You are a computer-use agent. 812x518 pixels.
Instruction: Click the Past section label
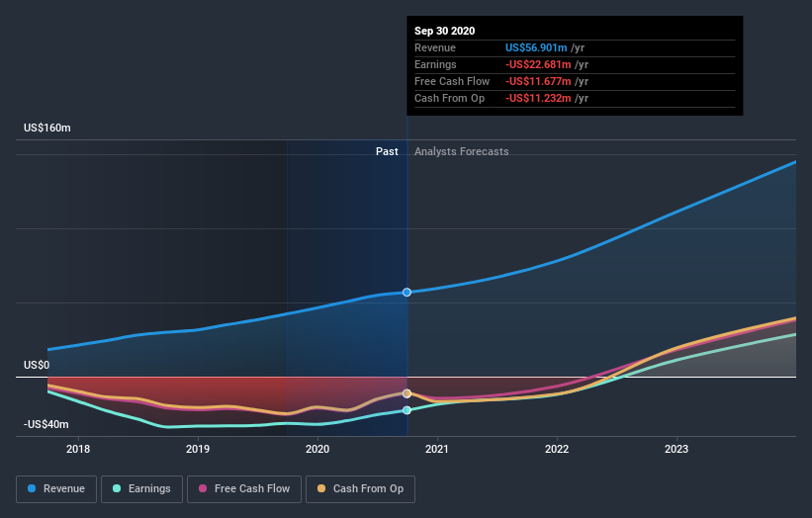coord(387,151)
